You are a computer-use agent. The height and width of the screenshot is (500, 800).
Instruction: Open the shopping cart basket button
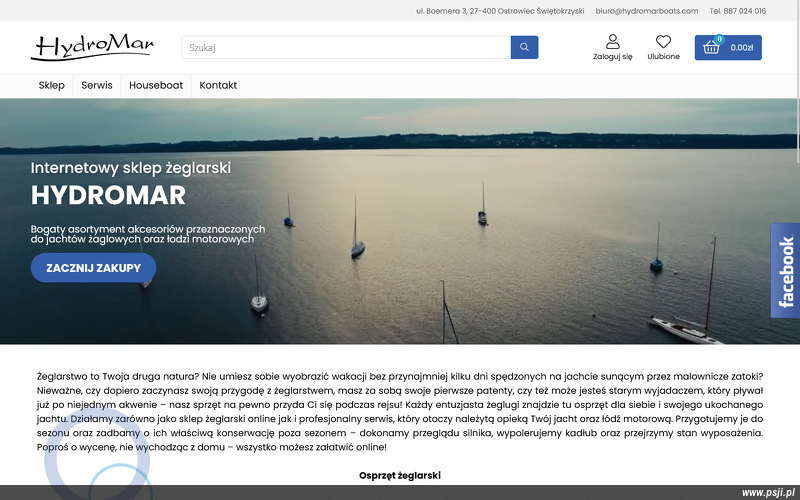(x=728, y=47)
